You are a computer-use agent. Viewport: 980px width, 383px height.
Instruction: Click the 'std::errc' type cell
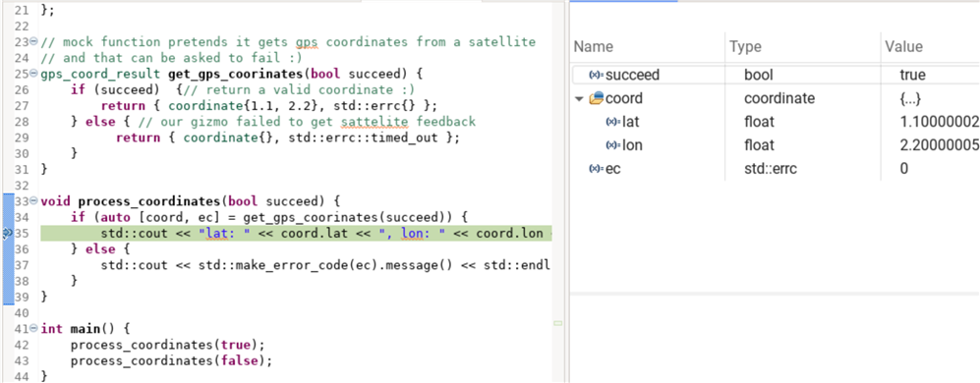(x=772, y=169)
